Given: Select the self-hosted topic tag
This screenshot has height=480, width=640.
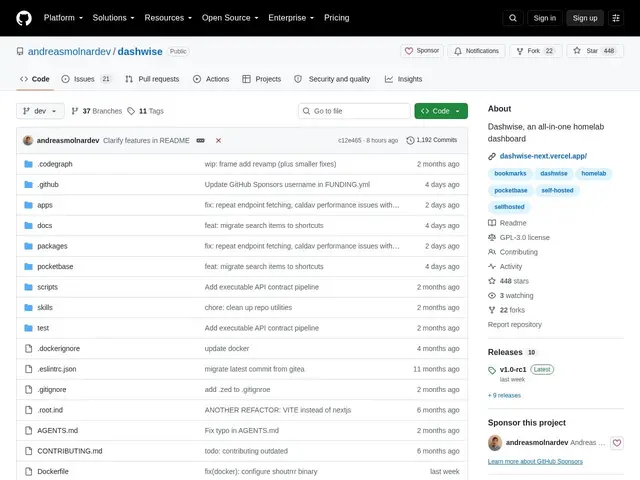Looking at the screenshot, I should (x=557, y=190).
